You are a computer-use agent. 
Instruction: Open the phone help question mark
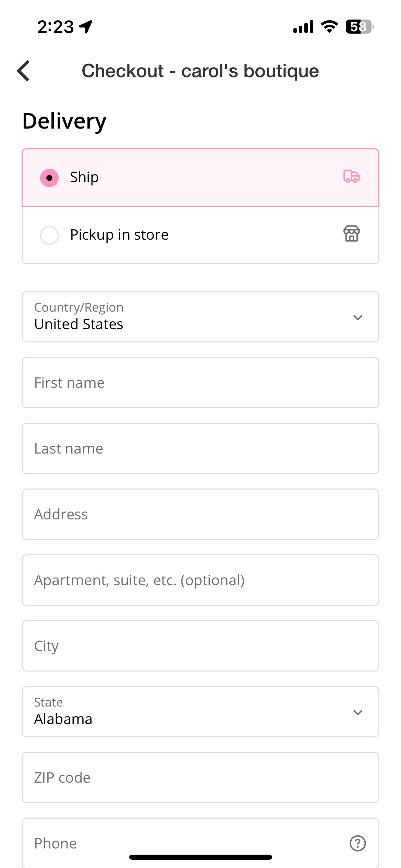tap(357, 843)
